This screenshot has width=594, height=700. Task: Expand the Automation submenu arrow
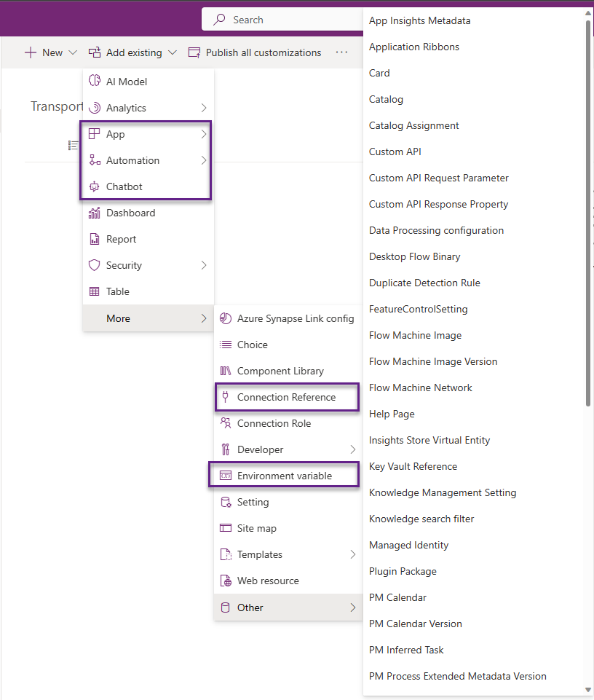tap(204, 160)
